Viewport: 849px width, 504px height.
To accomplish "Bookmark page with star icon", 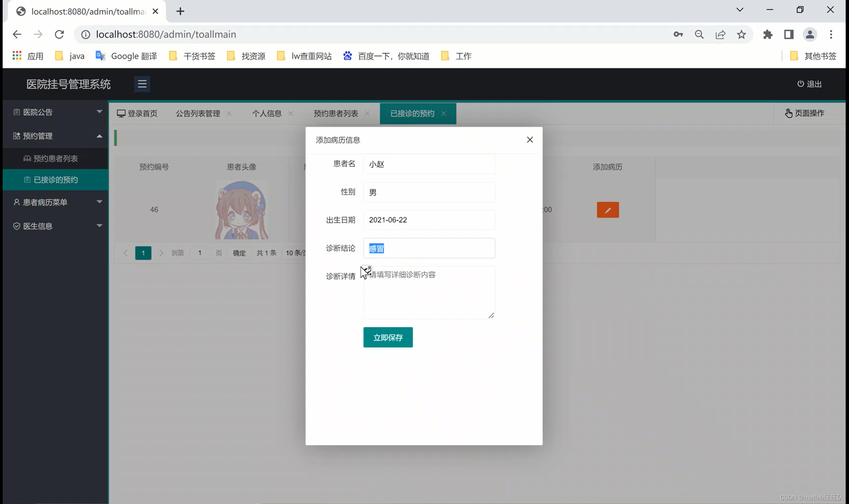I will 741,34.
